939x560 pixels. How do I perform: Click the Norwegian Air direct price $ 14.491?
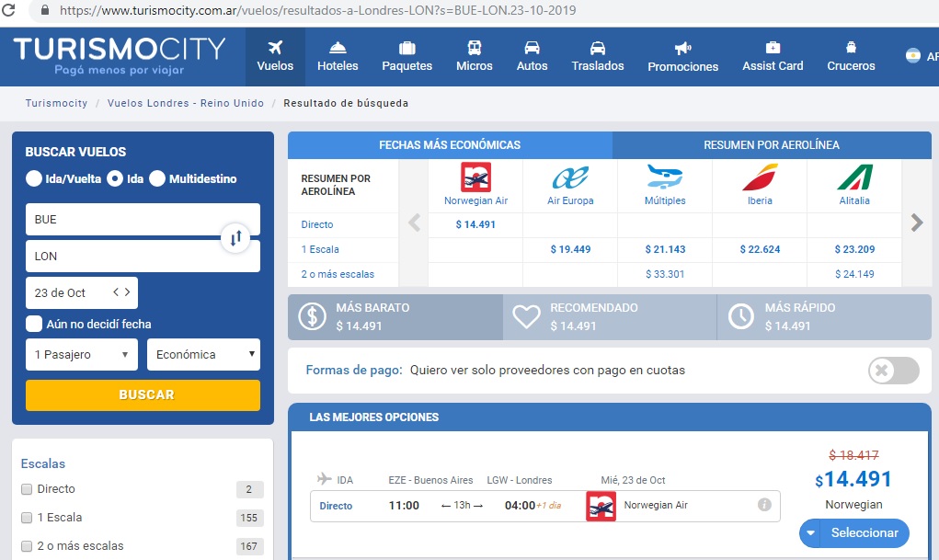point(475,224)
